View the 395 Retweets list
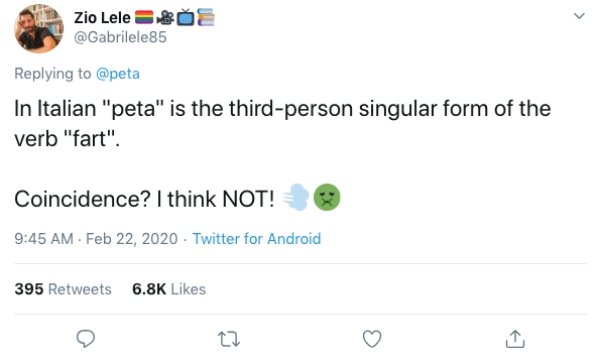This screenshot has width=600, height=362. (x=63, y=289)
